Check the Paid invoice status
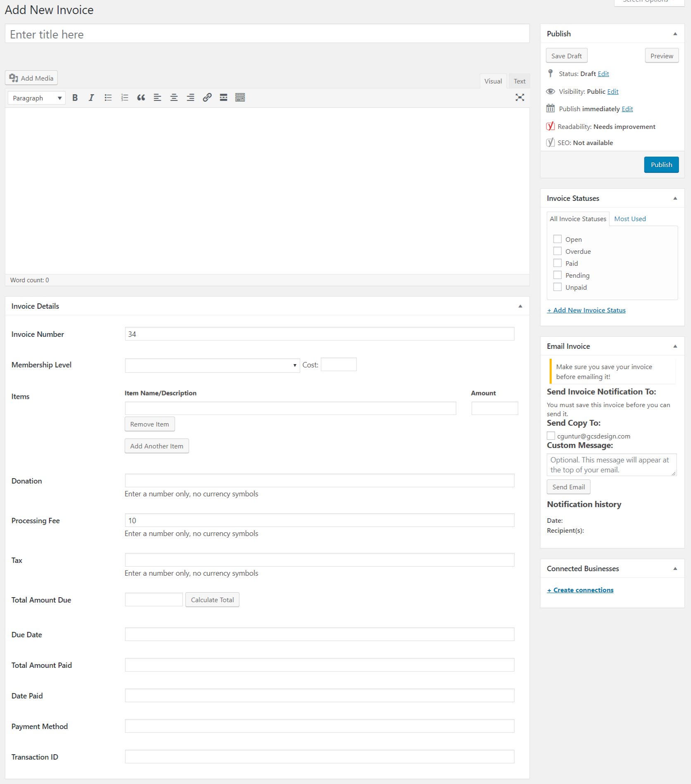691x784 pixels. pyautogui.click(x=558, y=263)
